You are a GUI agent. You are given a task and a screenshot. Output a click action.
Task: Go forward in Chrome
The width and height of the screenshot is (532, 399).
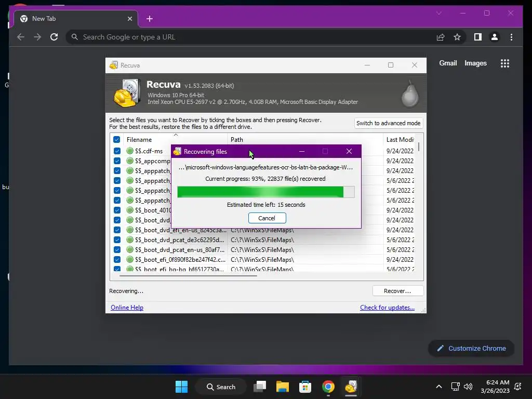coord(37,37)
